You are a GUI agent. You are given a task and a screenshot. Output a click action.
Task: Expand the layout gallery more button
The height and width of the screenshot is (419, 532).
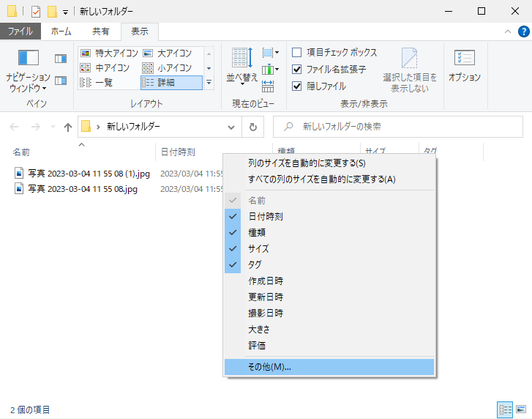coord(209,83)
